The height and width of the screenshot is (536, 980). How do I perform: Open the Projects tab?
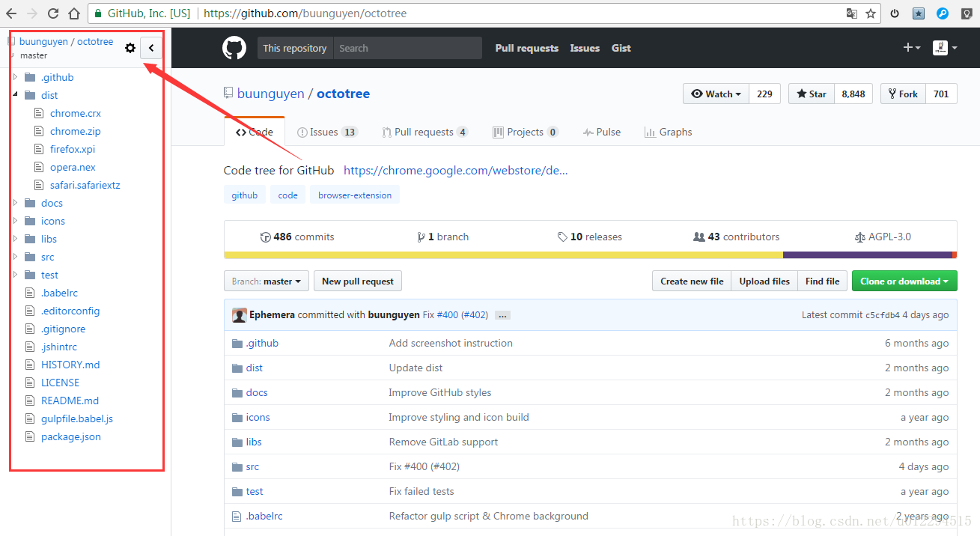525,132
